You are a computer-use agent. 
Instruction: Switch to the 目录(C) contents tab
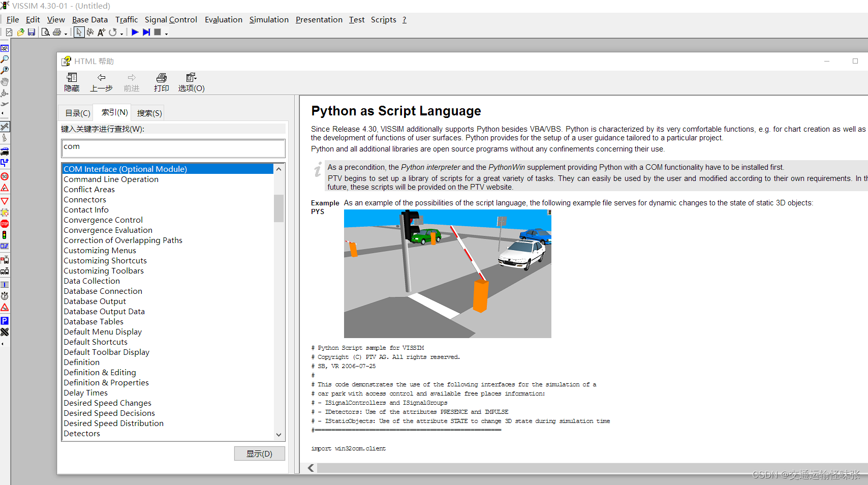78,113
